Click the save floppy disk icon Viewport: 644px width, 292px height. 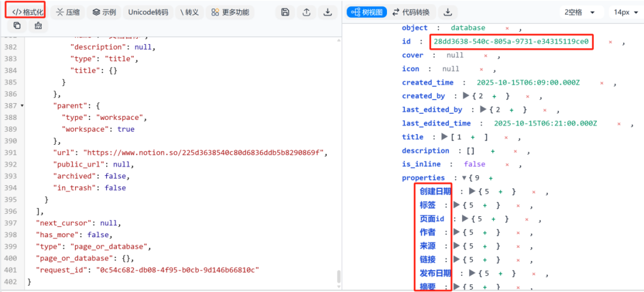tap(285, 12)
